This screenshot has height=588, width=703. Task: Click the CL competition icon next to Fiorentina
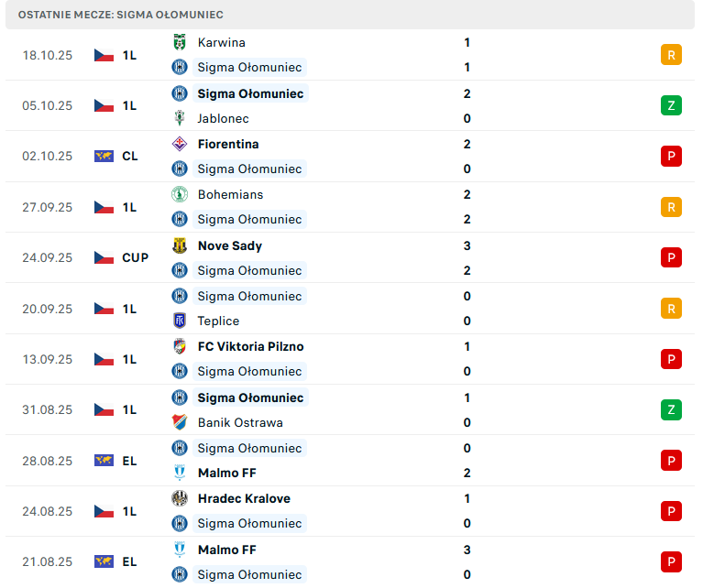pyautogui.click(x=104, y=156)
